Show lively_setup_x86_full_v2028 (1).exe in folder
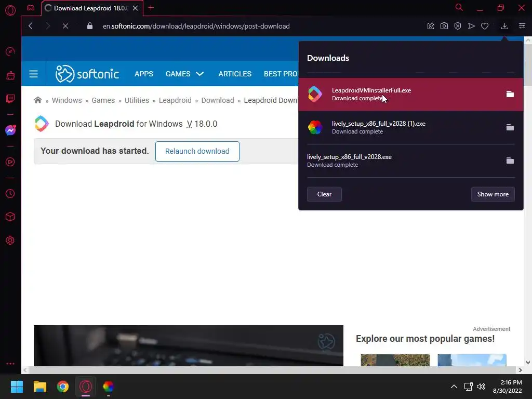Screen dimensions: 532x399 [510, 127]
